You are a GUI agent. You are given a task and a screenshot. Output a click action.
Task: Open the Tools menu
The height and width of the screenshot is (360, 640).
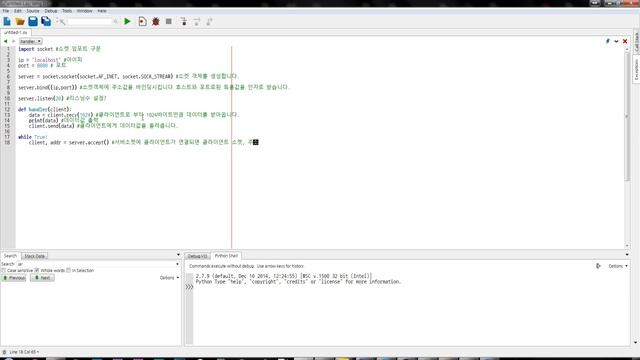click(x=67, y=11)
